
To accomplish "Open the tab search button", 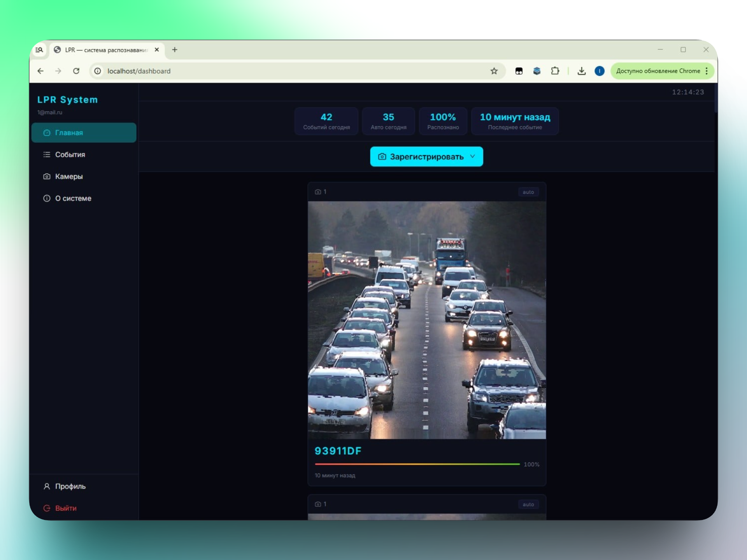I will (x=39, y=50).
